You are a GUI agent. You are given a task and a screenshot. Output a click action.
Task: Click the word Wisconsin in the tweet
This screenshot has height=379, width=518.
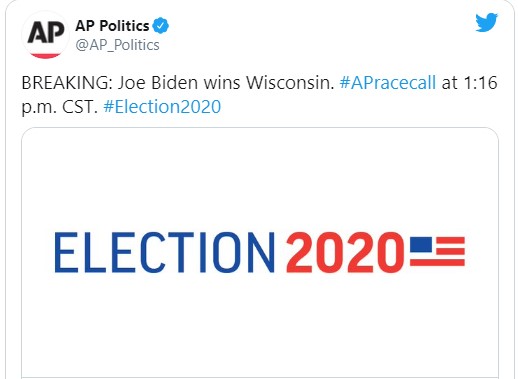(x=290, y=82)
